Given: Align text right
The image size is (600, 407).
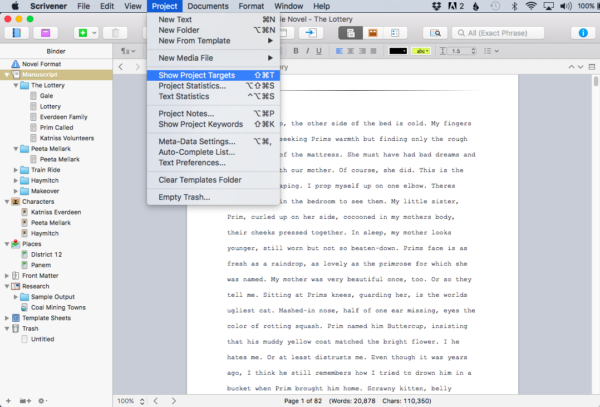Looking at the screenshot, I should (362, 51).
